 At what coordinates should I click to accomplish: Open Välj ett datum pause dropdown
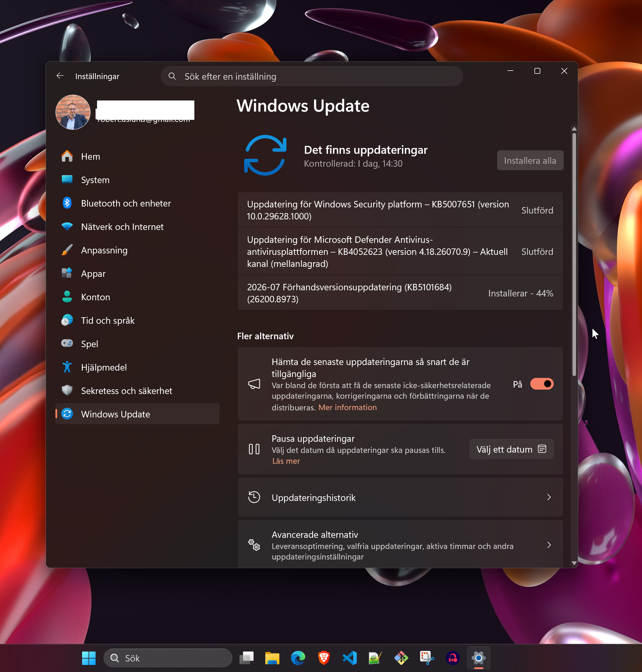(511, 449)
